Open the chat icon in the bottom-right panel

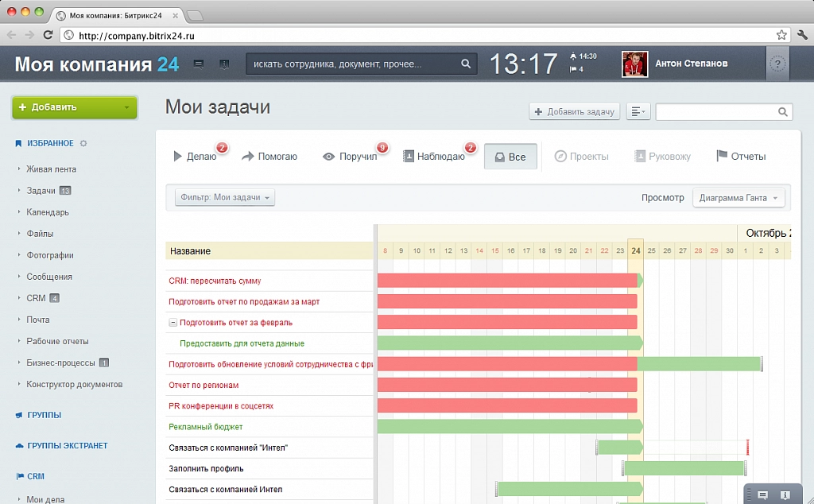coord(762,494)
